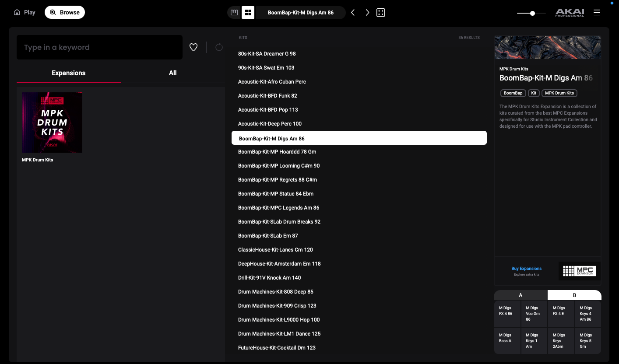Viewport: 619px width, 364px height.
Task: Open the Expansions tab
Action: pos(69,73)
